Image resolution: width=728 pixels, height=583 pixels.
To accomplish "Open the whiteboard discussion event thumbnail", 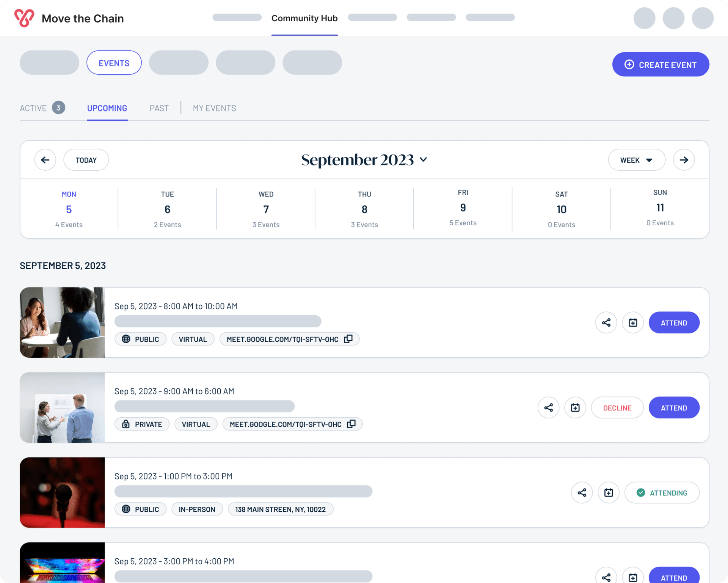I will click(62, 407).
